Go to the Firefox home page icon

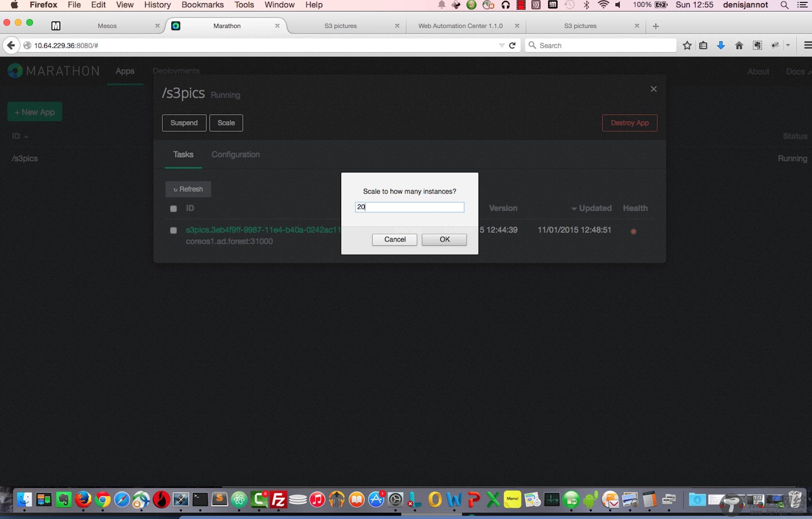[739, 45]
